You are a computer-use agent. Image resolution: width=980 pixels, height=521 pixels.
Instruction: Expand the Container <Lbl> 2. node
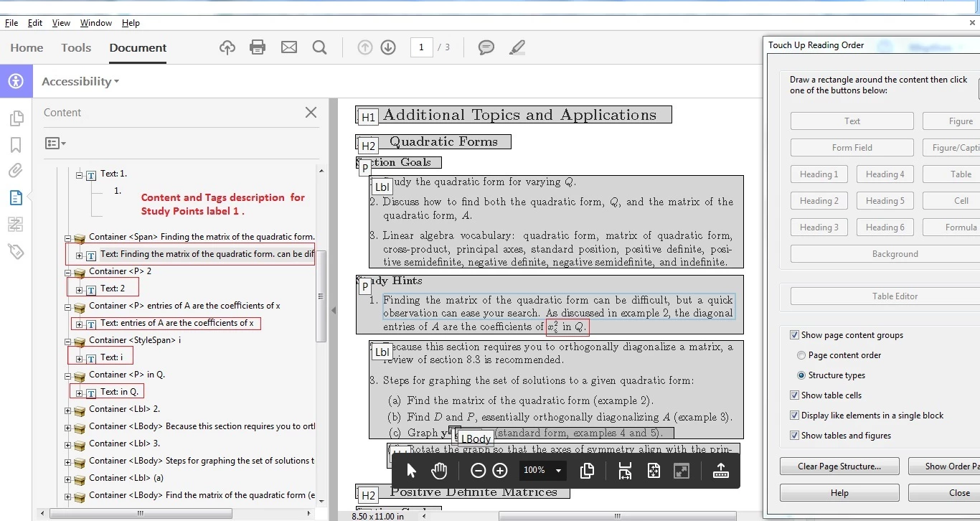(x=68, y=410)
